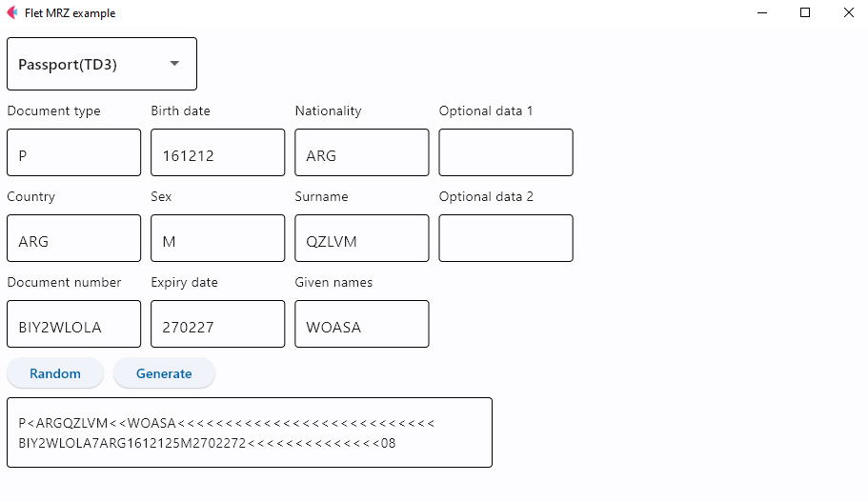Expand the document type dropdown arrow
Image resolution: width=868 pixels, height=502 pixels.
coord(174,64)
